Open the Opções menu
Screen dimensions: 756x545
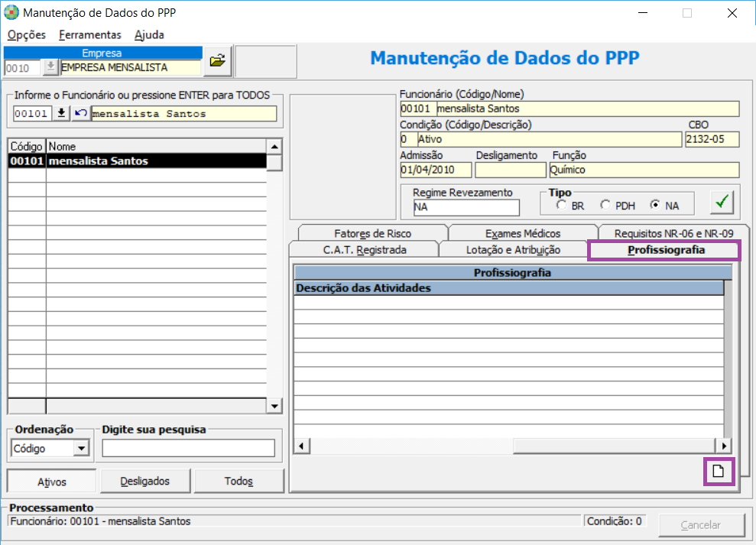coord(27,34)
